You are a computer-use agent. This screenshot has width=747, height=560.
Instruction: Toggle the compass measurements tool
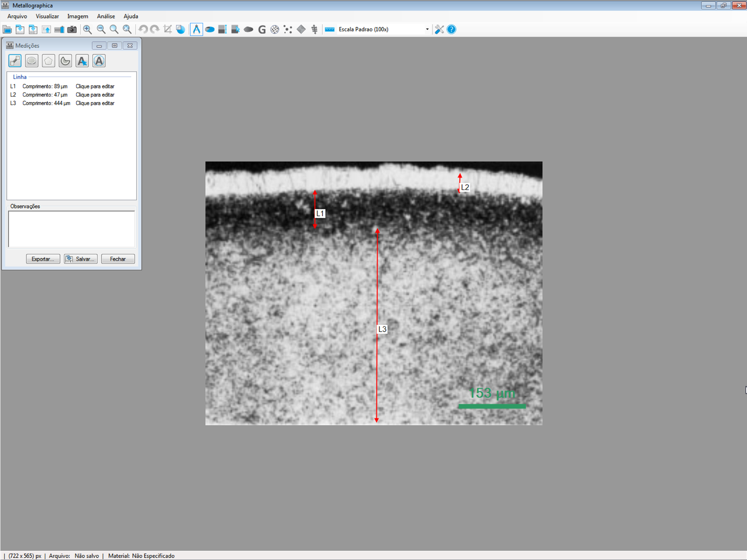tap(196, 30)
